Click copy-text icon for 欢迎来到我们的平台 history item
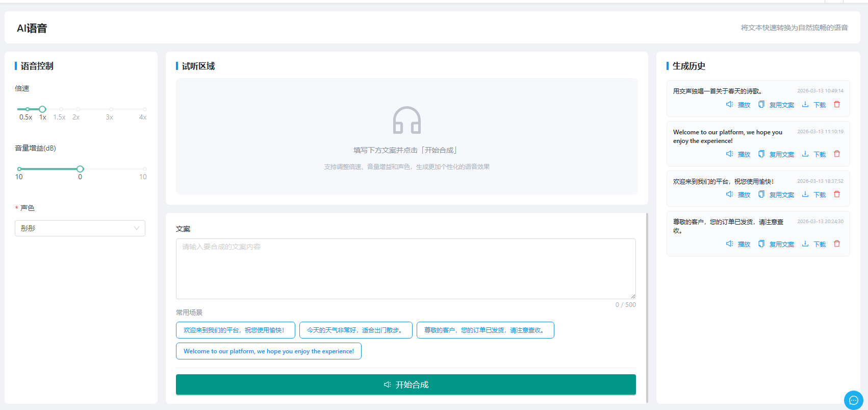The image size is (868, 410). tap(761, 195)
